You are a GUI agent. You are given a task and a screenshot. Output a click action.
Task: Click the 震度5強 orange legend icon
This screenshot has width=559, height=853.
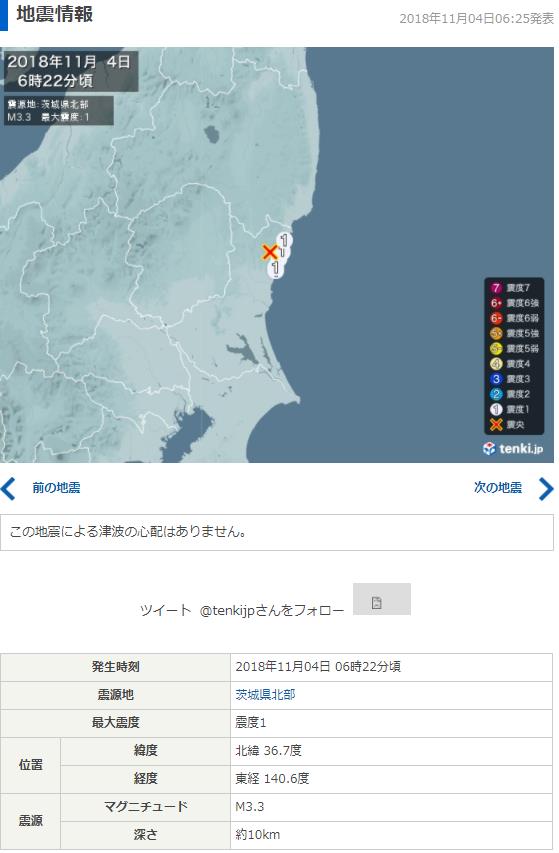pyautogui.click(x=496, y=333)
